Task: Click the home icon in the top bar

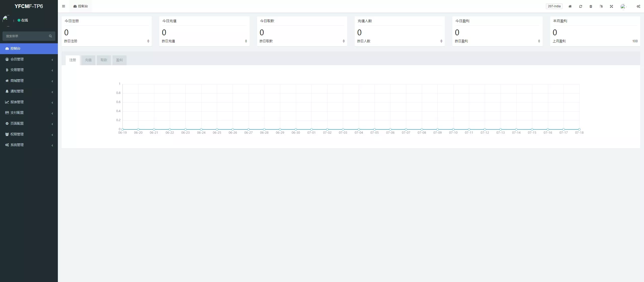Action: [x=570, y=6]
